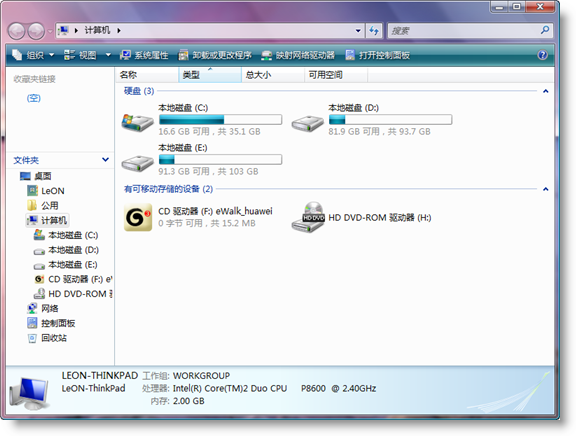Click the 视图 toolbar button
The height and width of the screenshot is (436, 576).
[x=80, y=55]
